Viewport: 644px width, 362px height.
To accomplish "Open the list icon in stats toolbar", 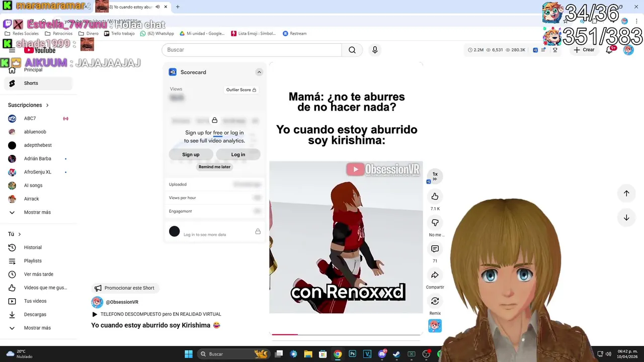I will (544, 50).
